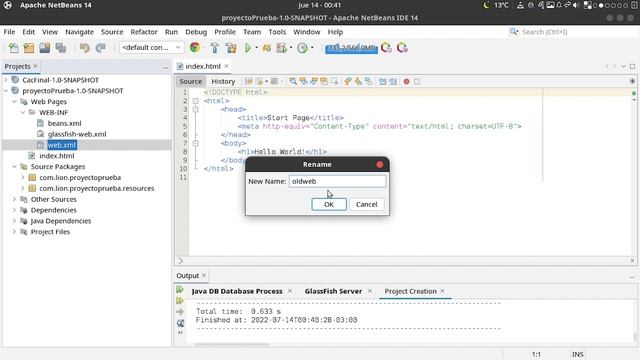Click the New Name text field
Screen dimensions: 640x360
click(x=338, y=181)
